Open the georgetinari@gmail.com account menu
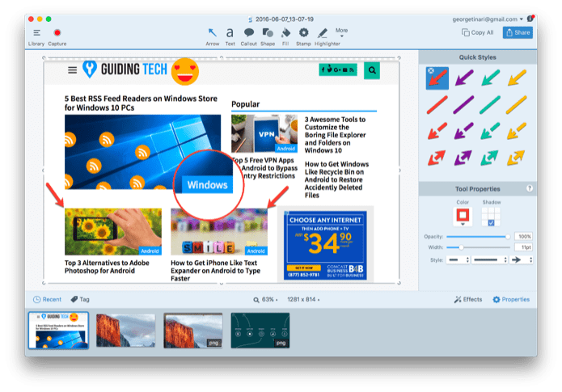562x392 pixels. [488, 19]
